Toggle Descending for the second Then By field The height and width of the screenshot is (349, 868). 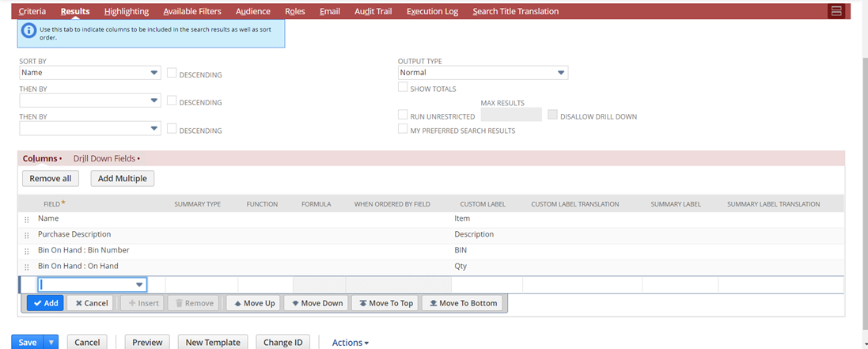pos(172,129)
